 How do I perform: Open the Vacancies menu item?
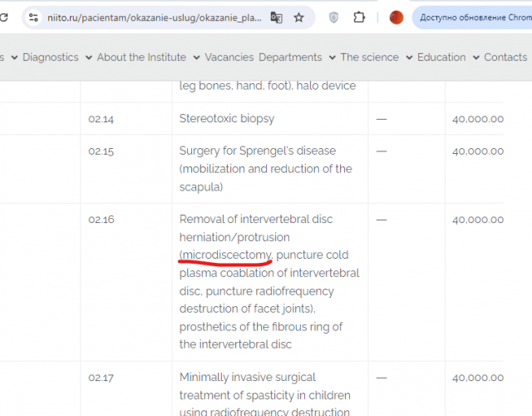pos(229,57)
